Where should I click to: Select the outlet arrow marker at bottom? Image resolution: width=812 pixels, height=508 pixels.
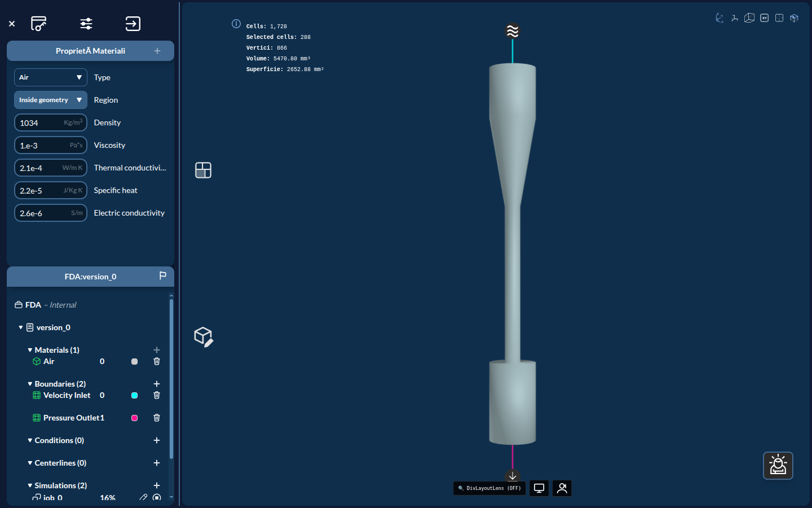513,476
